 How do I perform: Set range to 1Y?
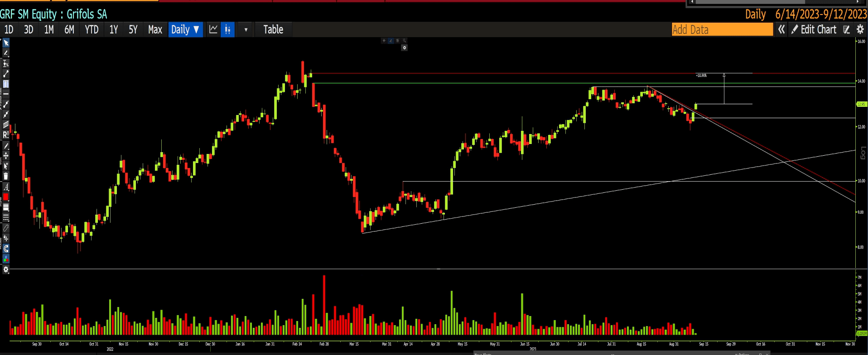tap(114, 30)
